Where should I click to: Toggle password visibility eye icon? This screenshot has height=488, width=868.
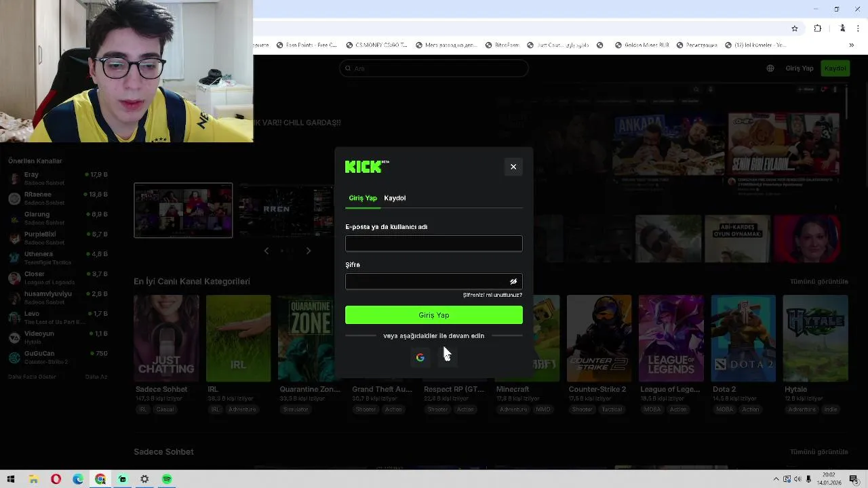click(x=513, y=281)
